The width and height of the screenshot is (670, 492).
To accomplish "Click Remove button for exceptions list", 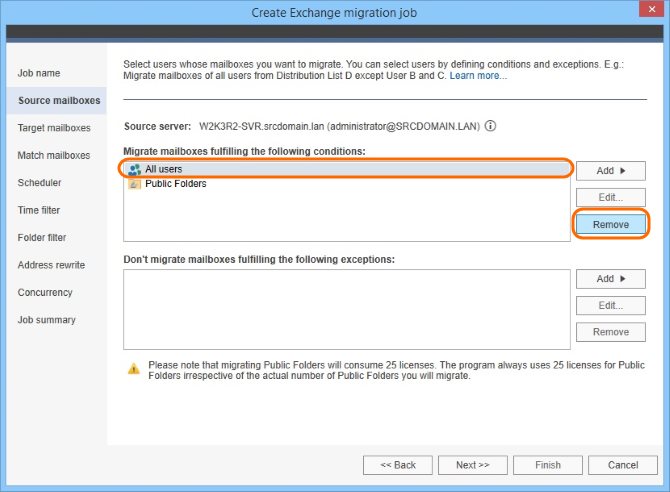I will tap(611, 332).
